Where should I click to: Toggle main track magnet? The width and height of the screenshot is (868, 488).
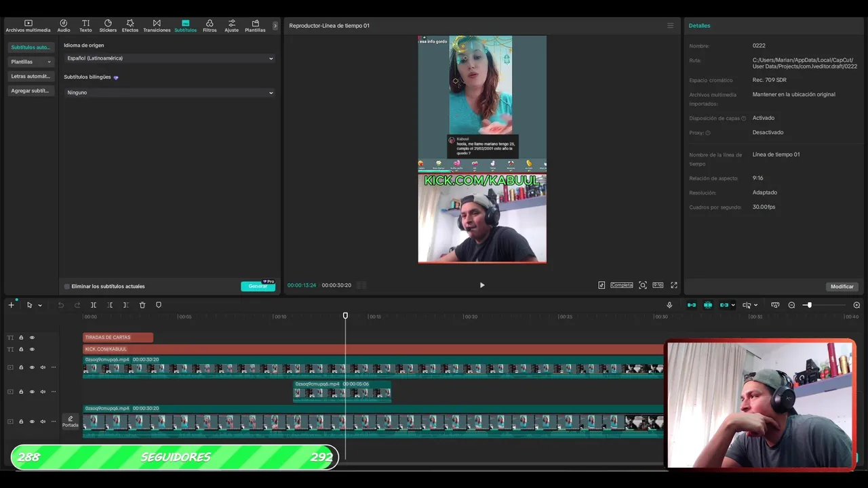(692, 305)
